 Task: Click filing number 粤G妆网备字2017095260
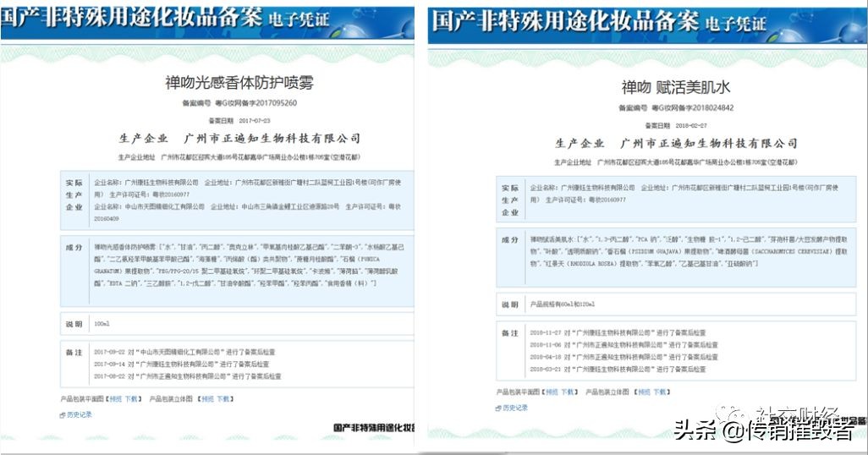coord(256,103)
